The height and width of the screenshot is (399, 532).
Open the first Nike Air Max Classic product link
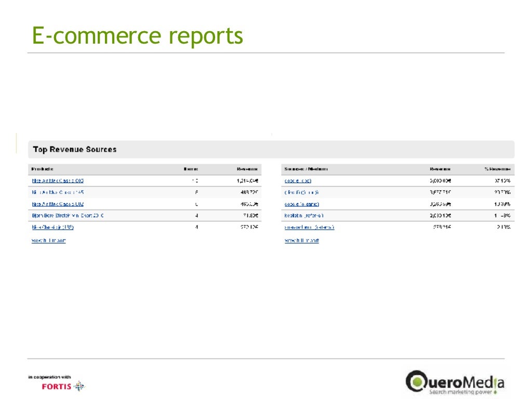coord(58,181)
